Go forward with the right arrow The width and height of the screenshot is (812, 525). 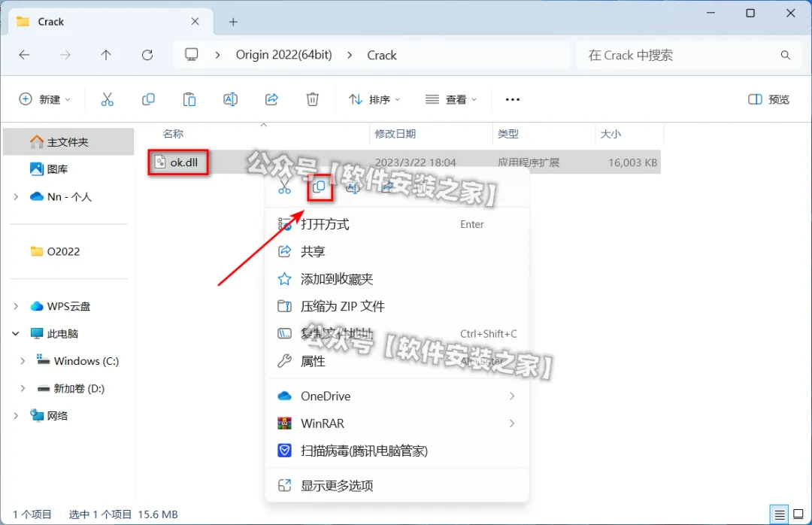click(65, 55)
